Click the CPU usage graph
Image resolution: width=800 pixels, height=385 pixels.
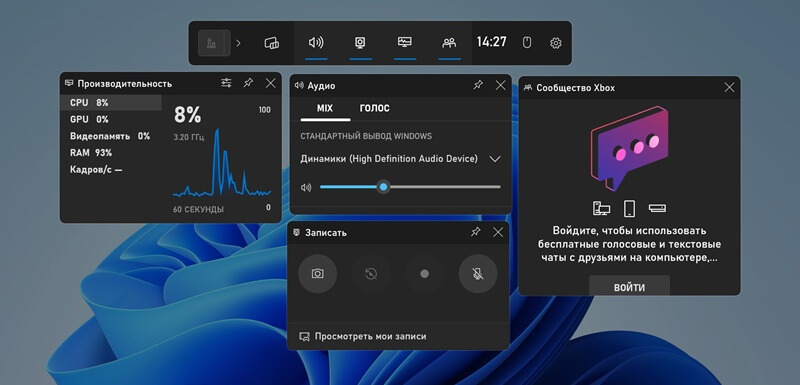tap(221, 162)
